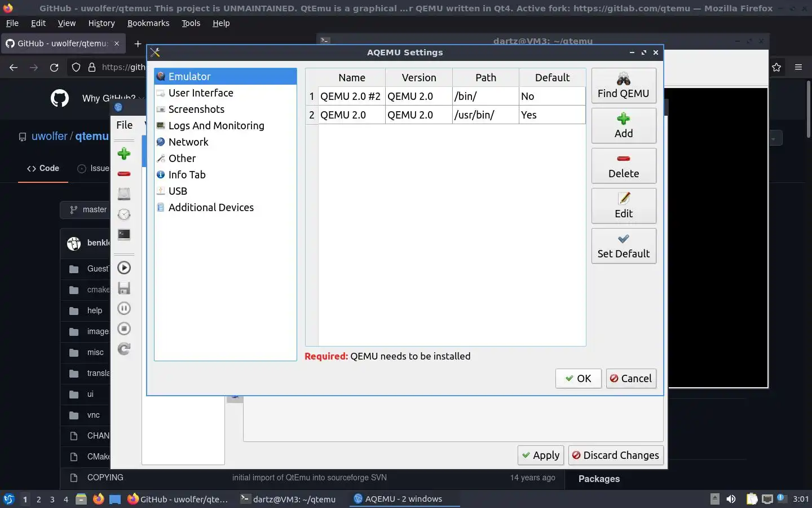Screen dimensions: 812x508
Task: Select row header number 2
Action: coord(312,115)
